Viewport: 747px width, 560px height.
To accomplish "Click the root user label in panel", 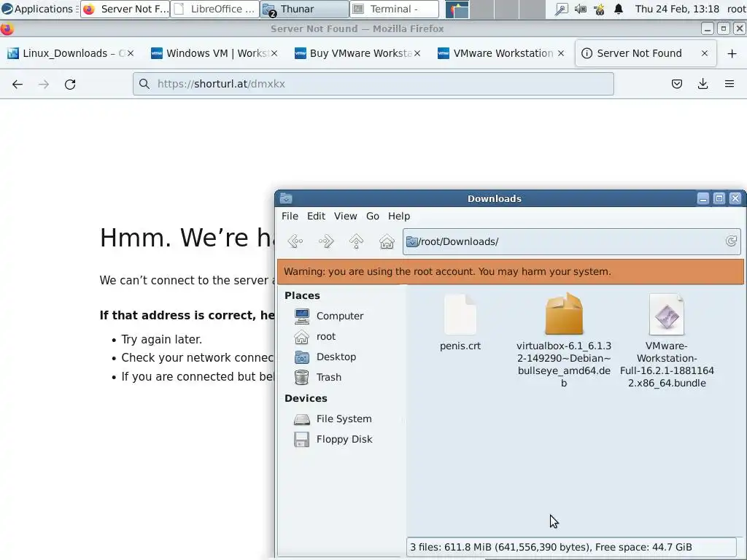I will pyautogui.click(x=735, y=9).
